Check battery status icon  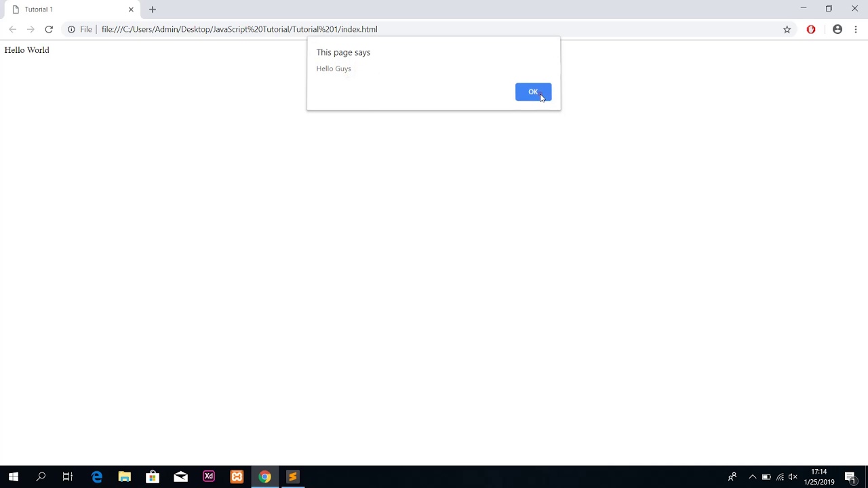point(766,477)
